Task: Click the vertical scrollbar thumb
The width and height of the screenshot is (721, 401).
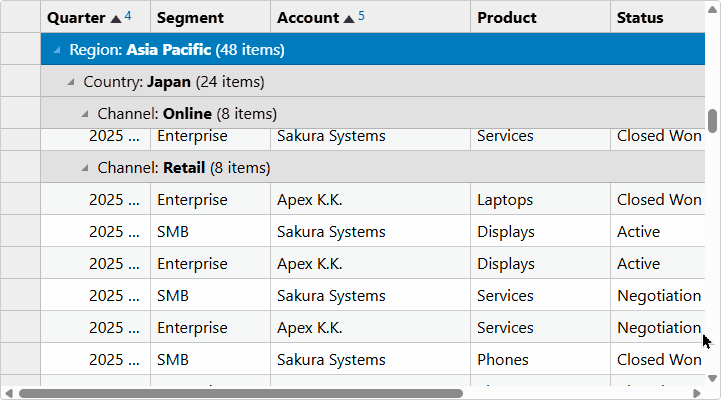Action: [712, 121]
